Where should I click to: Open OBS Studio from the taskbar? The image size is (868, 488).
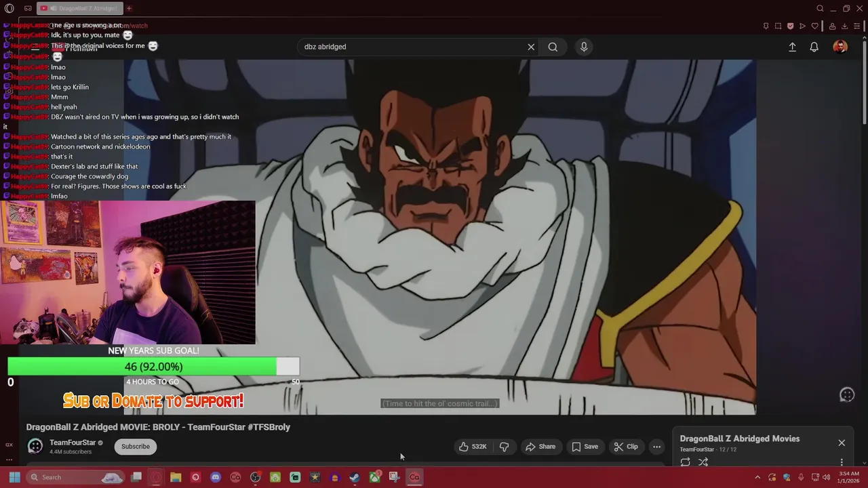click(255, 477)
